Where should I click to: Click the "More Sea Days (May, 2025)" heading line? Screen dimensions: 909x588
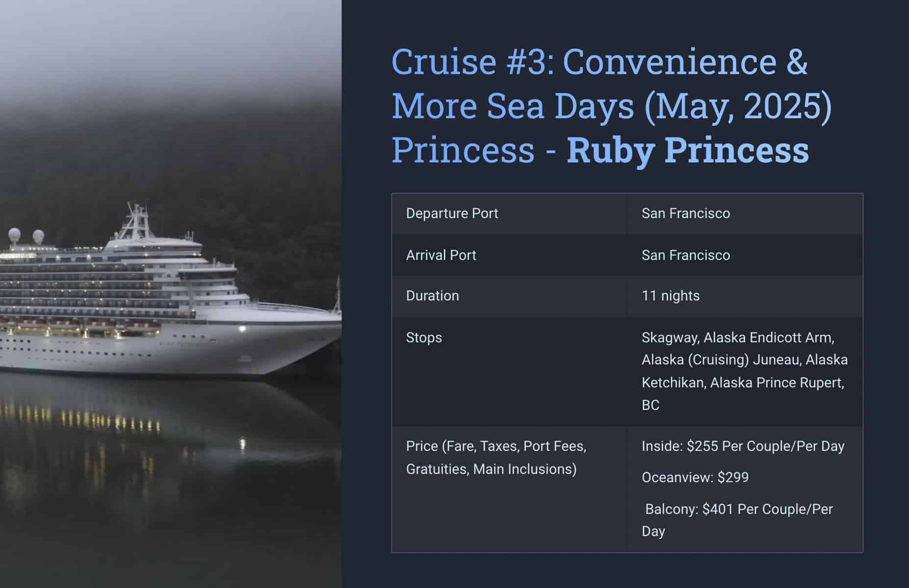[x=611, y=106]
